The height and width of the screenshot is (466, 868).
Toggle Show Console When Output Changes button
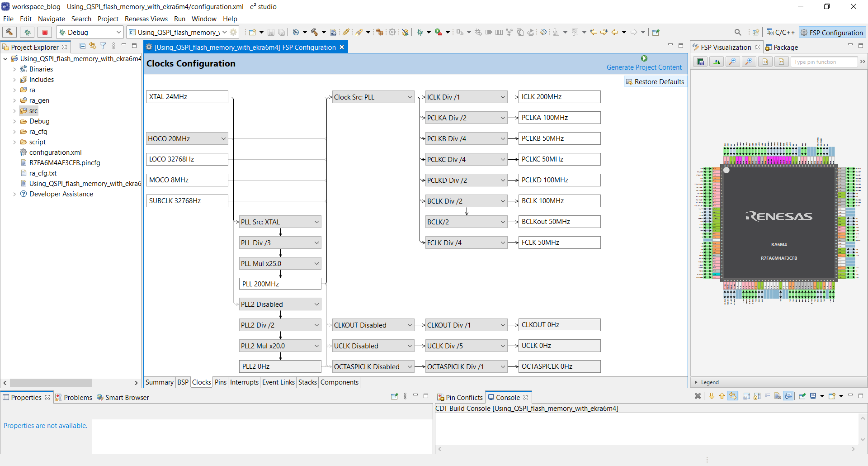789,396
